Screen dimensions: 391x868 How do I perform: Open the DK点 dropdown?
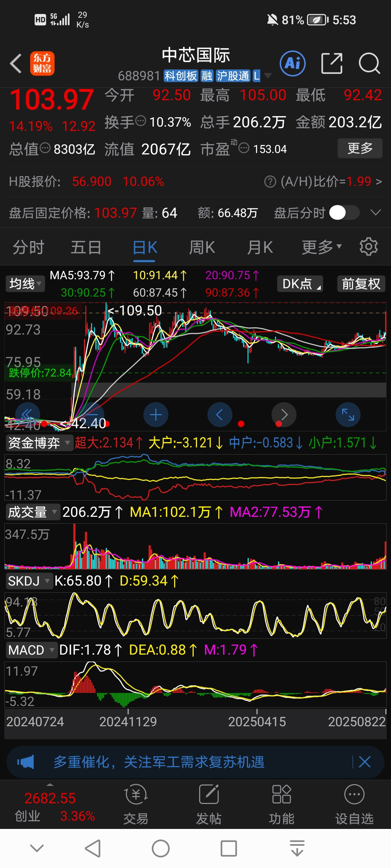coord(300,284)
